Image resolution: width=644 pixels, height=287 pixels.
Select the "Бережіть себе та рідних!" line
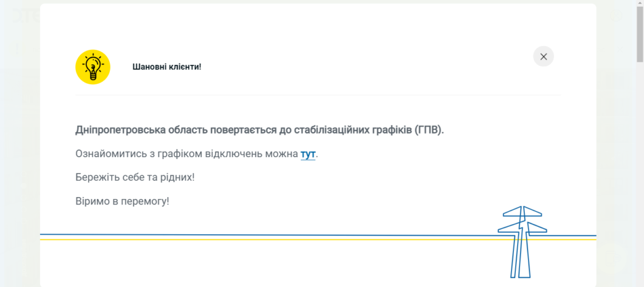pos(135,178)
